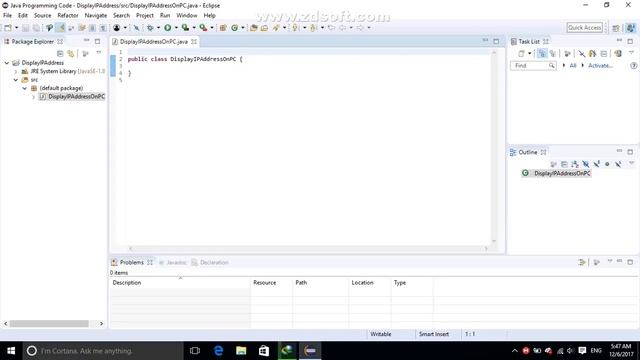Open New wizard dropdown arrow
The height and width of the screenshot is (360, 640).
coord(16,28)
